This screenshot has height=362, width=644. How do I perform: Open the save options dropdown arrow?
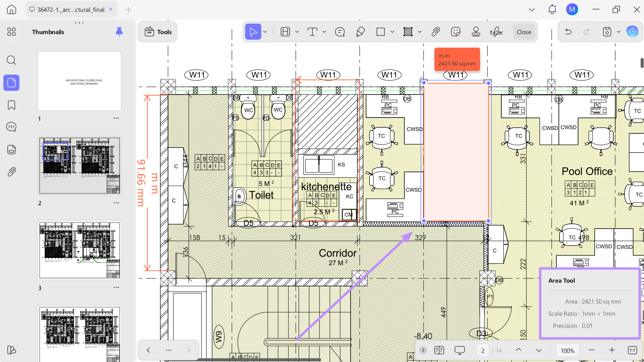619,32
